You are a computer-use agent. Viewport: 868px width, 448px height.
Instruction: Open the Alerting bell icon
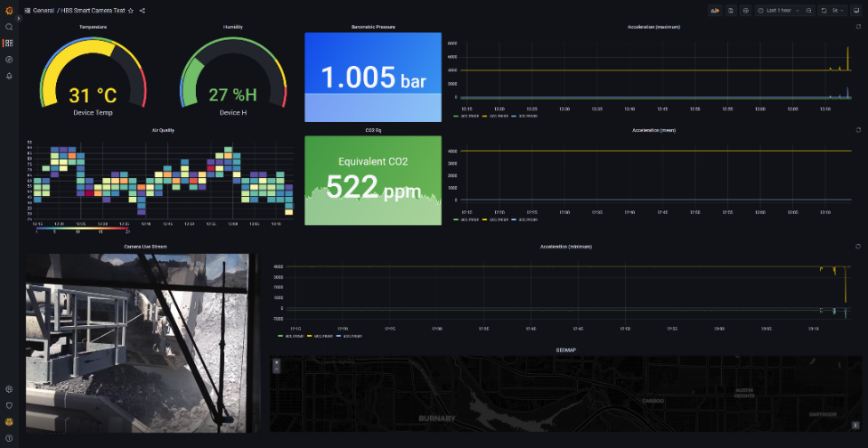9,76
